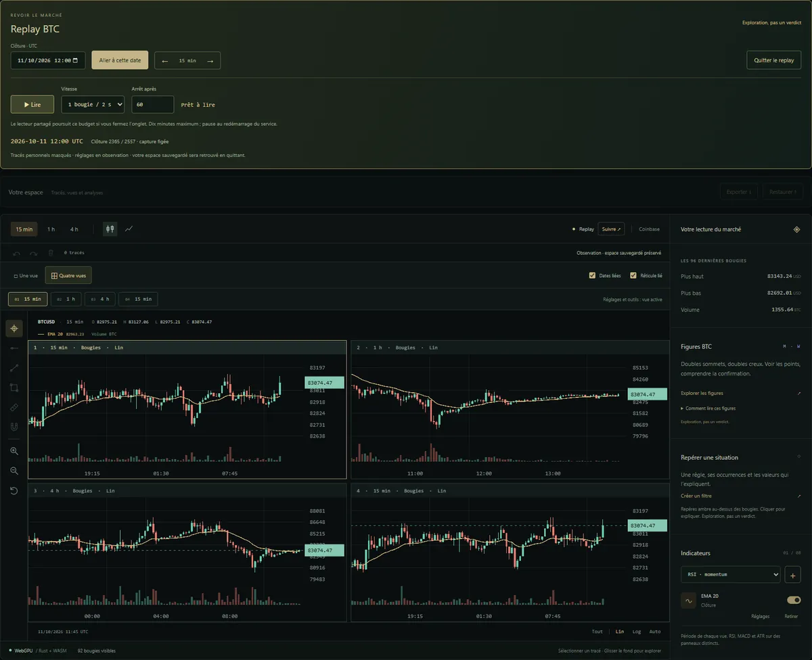The image size is (812, 660).
Task: Toggle the magnet snap tool
Action: [14, 427]
